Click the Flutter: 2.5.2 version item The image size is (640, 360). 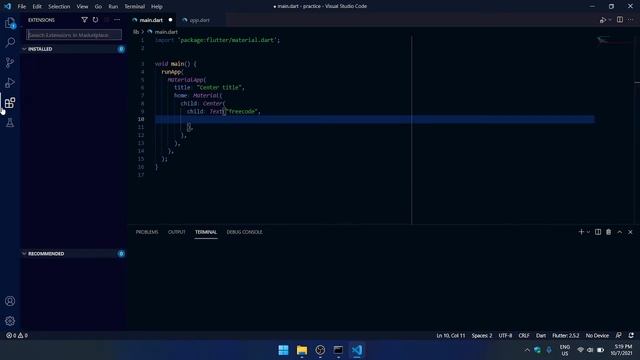(565, 335)
